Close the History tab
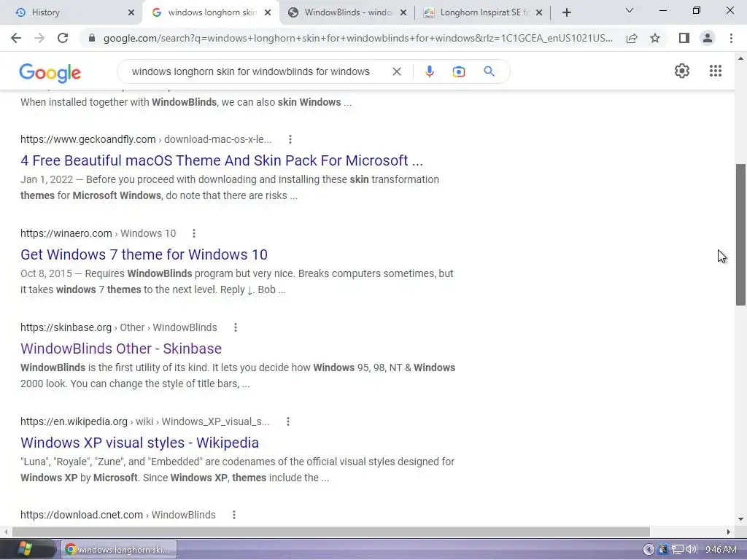Screen dimensions: 747x560 (x=131, y=12)
